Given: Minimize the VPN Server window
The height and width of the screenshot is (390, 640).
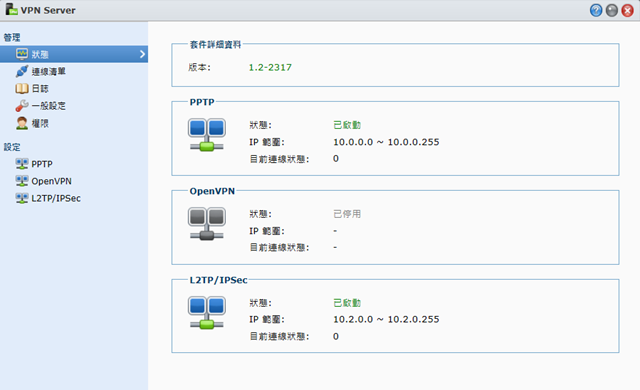Looking at the screenshot, I should click(611, 10).
